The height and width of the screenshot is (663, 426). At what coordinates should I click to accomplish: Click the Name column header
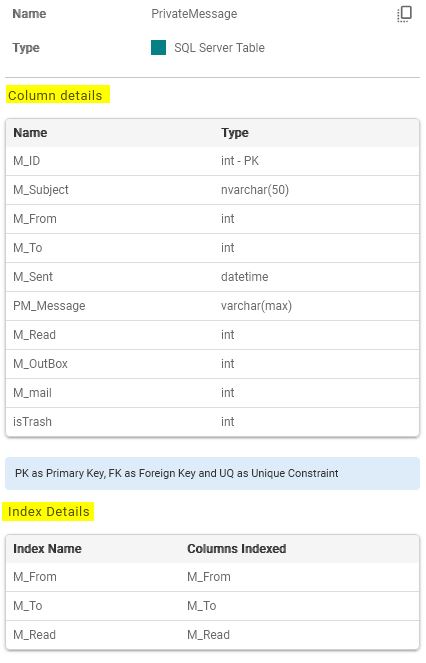click(x=30, y=133)
